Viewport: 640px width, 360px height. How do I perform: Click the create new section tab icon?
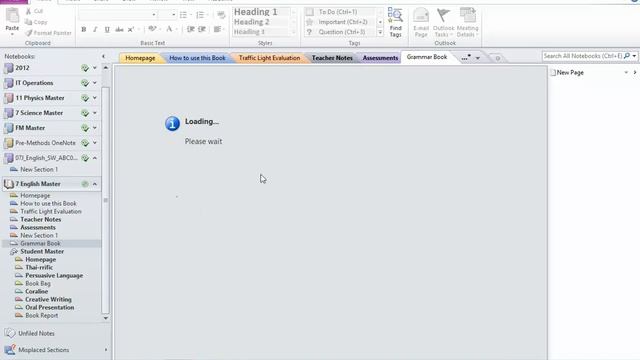[x=498, y=58]
